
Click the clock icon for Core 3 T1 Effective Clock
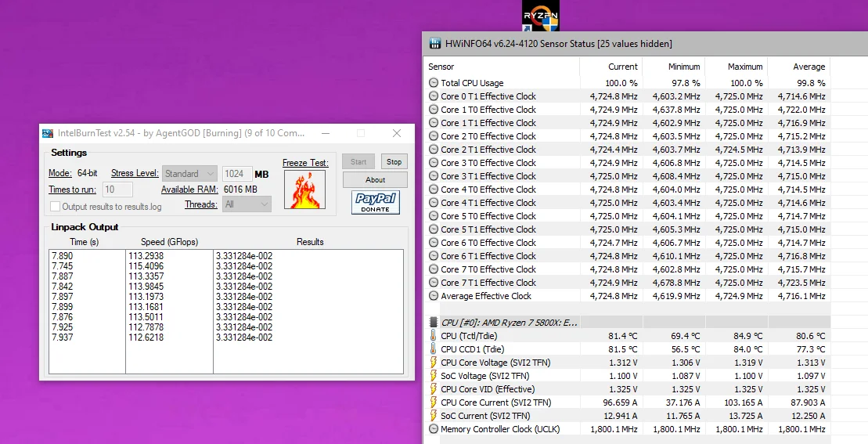(x=434, y=176)
